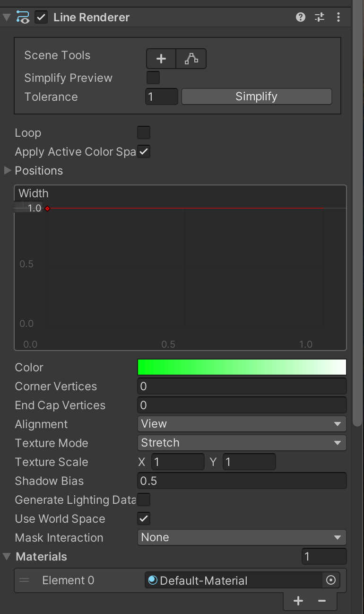Open the Texture Mode Stretch dropdown
Screen dimensions: 364x614
click(x=242, y=443)
